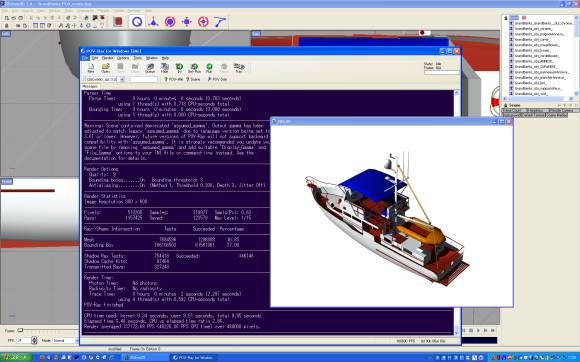580x362 pixels.
Task: Click the viewport label above the red hull
Action: 256,34
